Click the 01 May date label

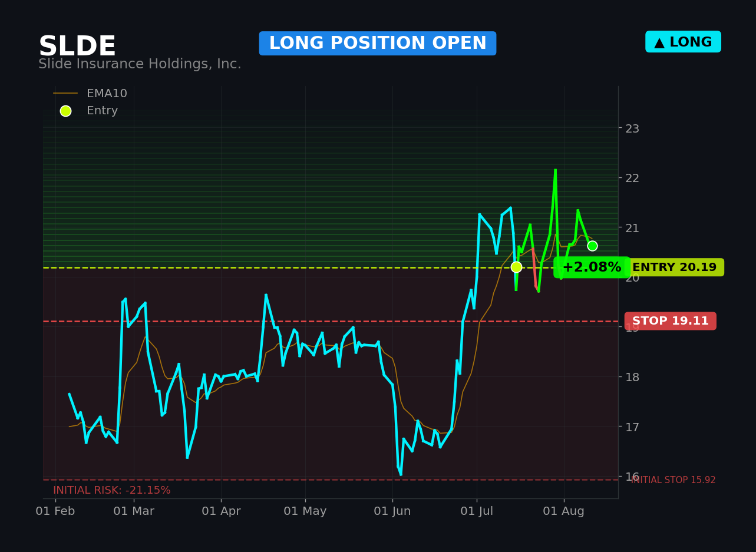(x=305, y=511)
